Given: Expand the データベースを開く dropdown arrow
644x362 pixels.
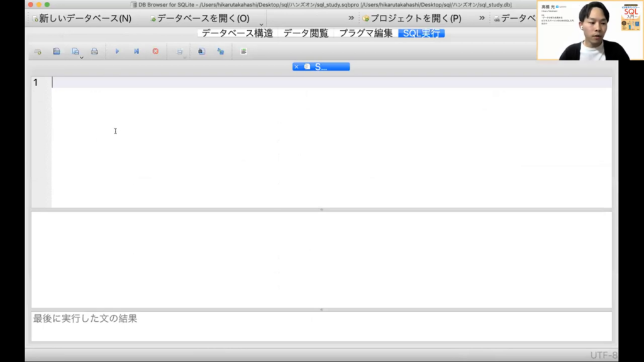Looking at the screenshot, I should 261,25.
